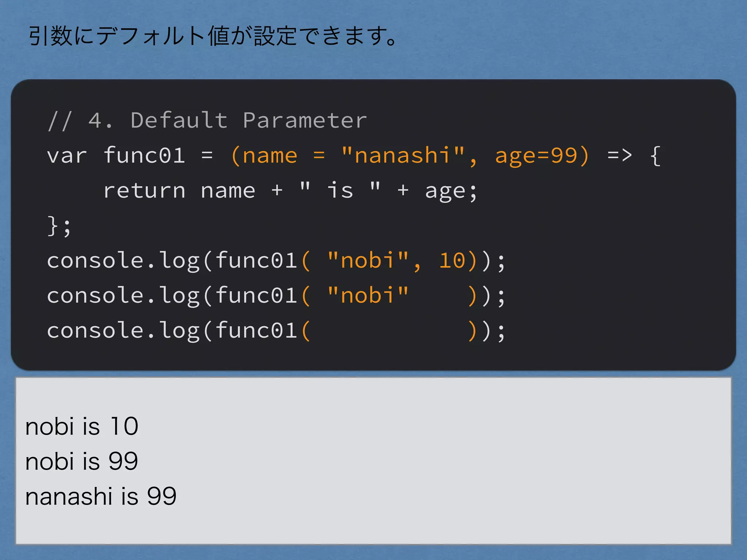Click the output line 'nobi is 99'
This screenshot has height=560, width=747.
click(82, 461)
